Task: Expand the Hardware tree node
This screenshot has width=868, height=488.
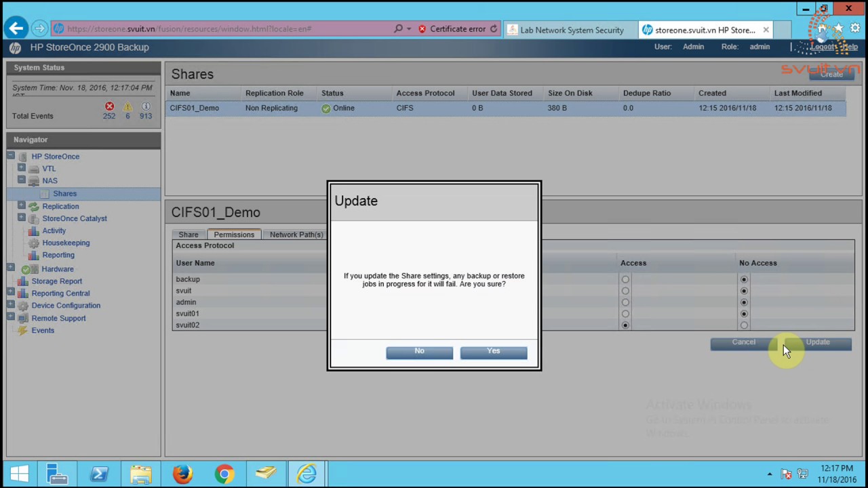Action: (x=10, y=268)
